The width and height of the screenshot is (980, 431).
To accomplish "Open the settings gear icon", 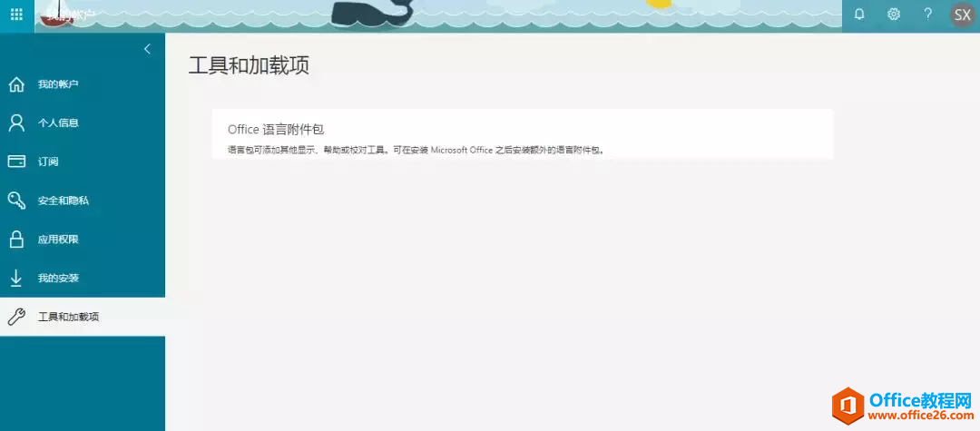I will pyautogui.click(x=894, y=15).
